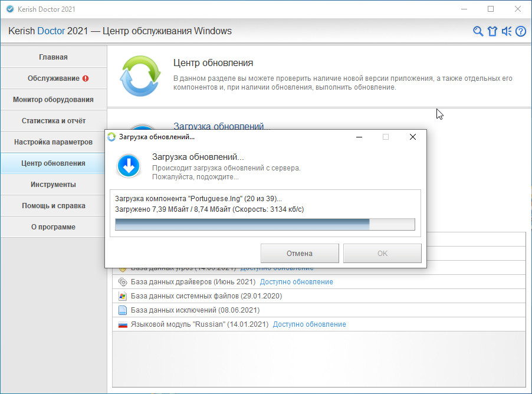Toggle the speaker sound icon
This screenshot has height=394, width=532.
(x=507, y=31)
